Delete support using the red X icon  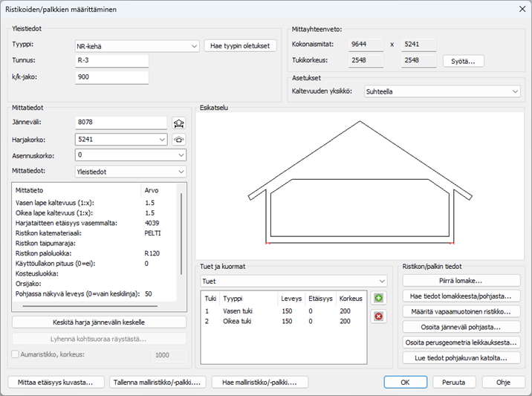point(378,316)
